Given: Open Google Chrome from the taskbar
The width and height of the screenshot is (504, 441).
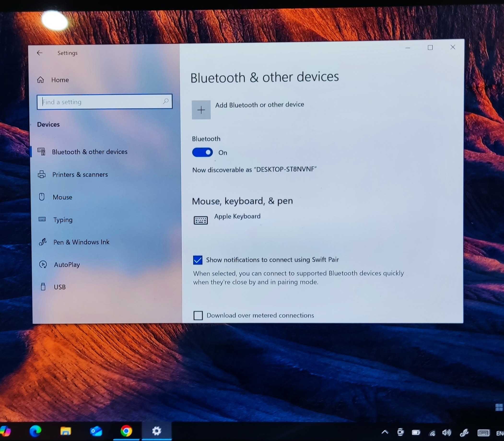Looking at the screenshot, I should coord(126,431).
